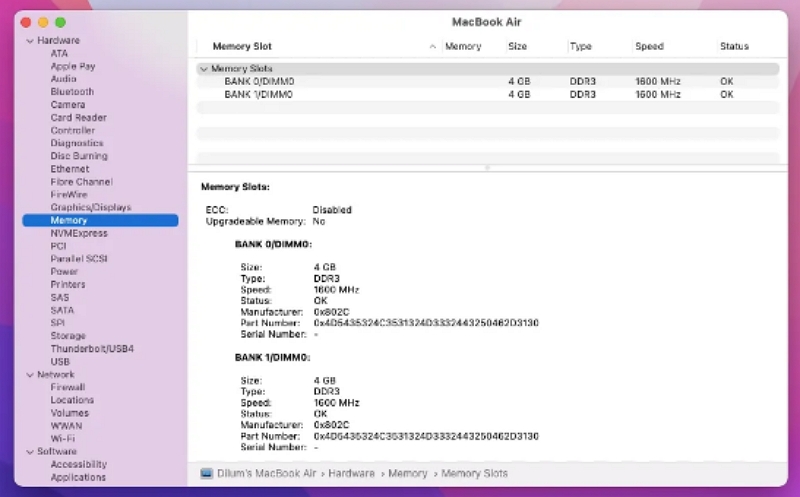Select FireWire in the sidebar
This screenshot has height=497, width=800.
[69, 195]
